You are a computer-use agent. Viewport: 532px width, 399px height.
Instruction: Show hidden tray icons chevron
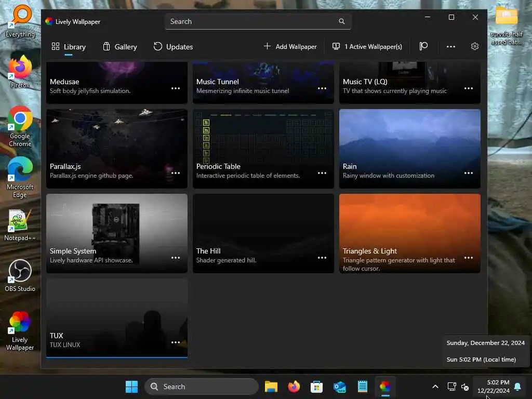(435, 387)
